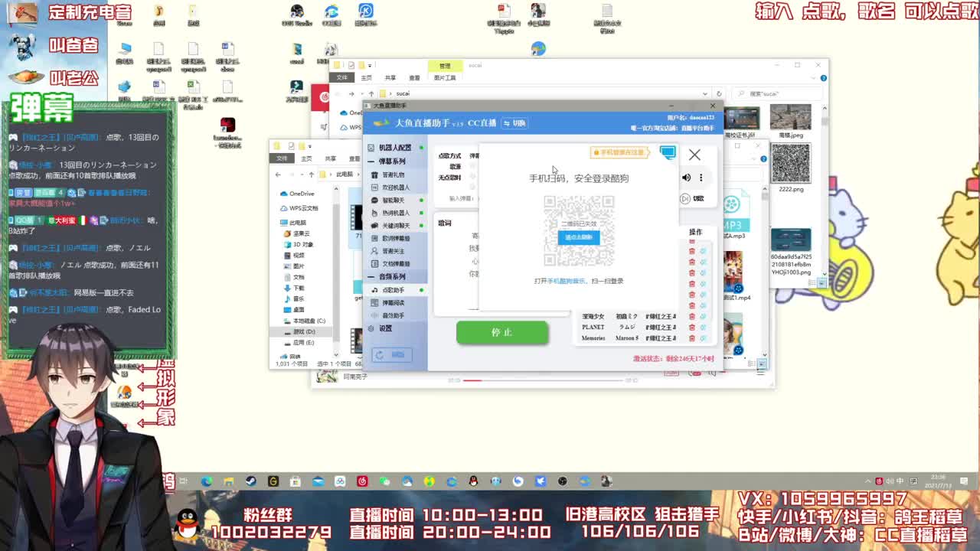
Task: Open Steam from the taskbar
Action: coord(251,481)
